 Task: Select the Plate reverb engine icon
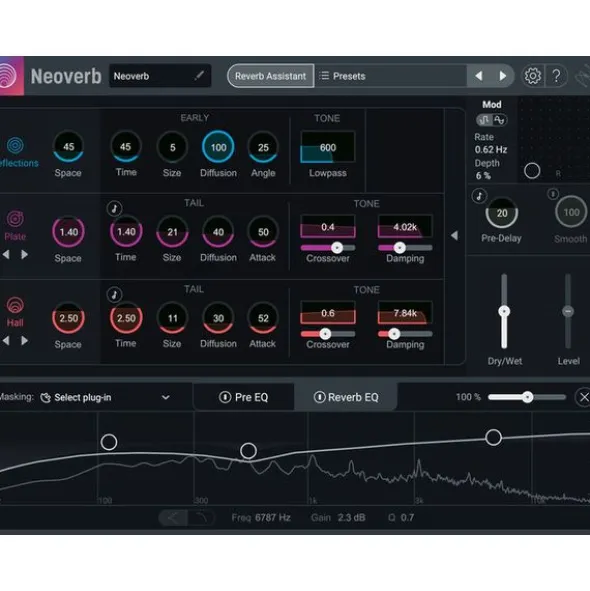tap(15, 219)
